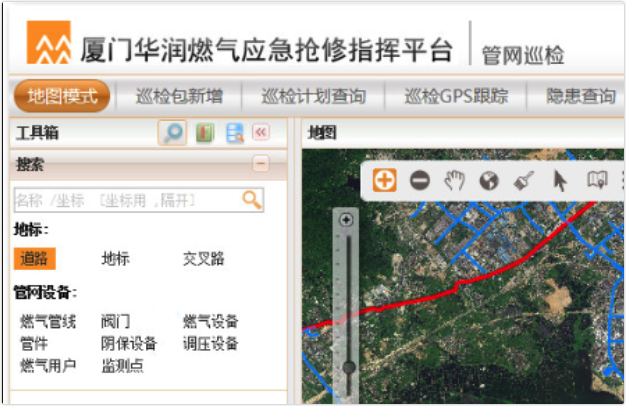Choose 调压设备 under pipe network equipment
The height and width of the screenshot is (406, 626).
tap(210, 344)
